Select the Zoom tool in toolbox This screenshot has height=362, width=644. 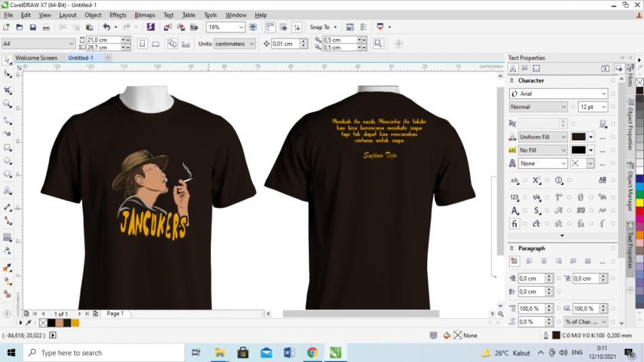tap(7, 104)
